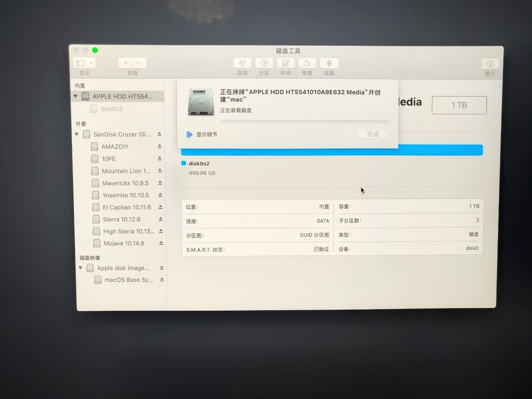Eject the macOS Base System volume
Image resolution: width=532 pixels, height=399 pixels.
(x=162, y=280)
